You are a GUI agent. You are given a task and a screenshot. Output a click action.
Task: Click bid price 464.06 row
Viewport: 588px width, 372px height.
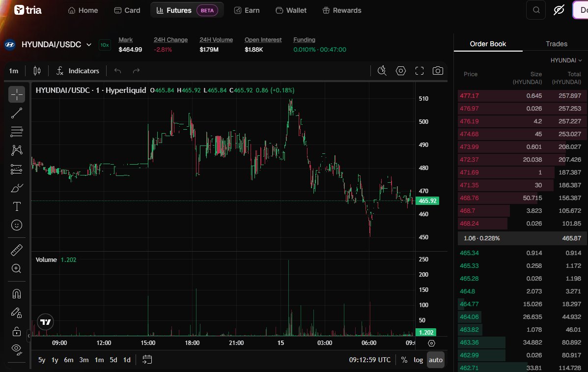click(522, 316)
